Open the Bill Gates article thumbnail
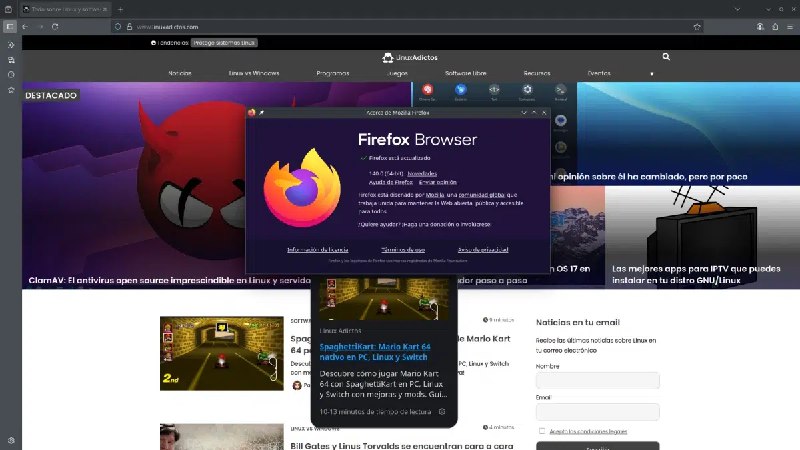Viewport: 800px width, 450px height. 221,437
